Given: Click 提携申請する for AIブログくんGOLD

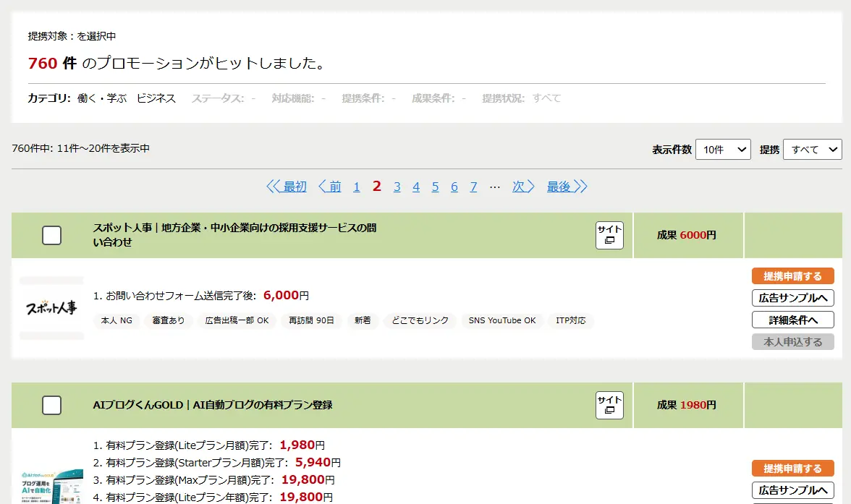Looking at the screenshot, I should (792, 468).
